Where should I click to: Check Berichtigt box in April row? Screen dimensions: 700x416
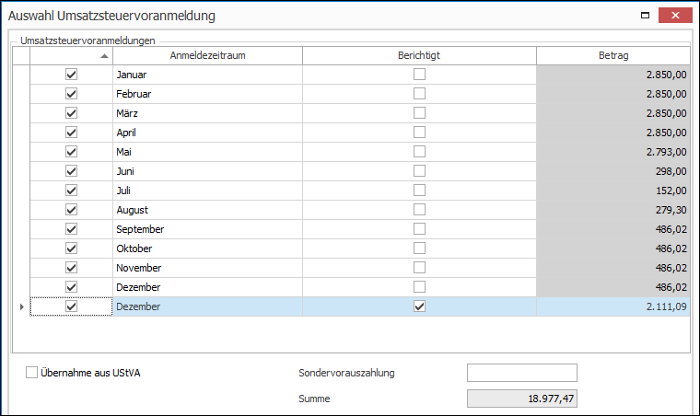tap(419, 132)
